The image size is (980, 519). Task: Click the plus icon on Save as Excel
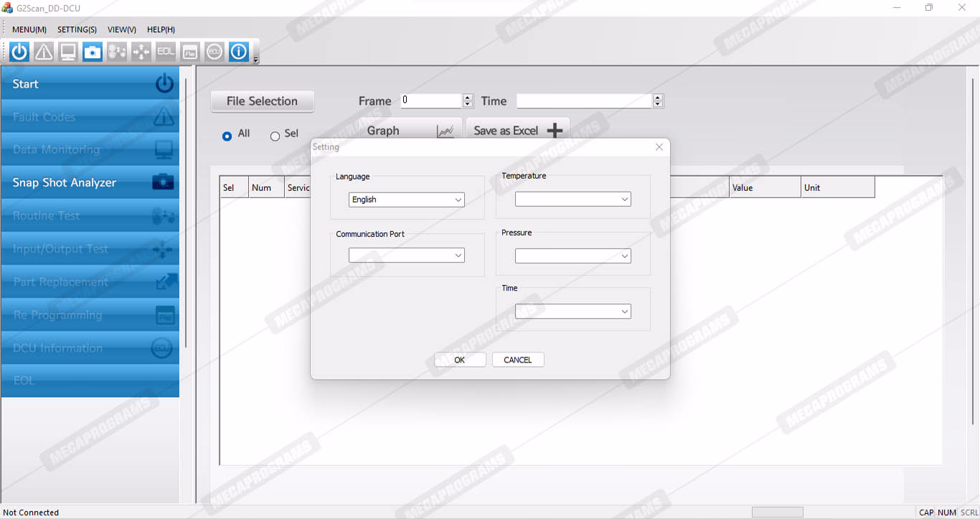pos(555,131)
